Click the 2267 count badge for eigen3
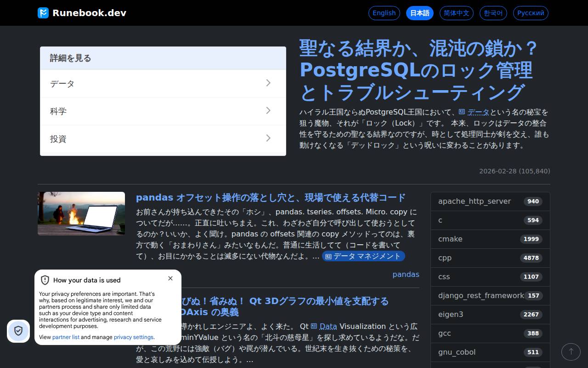The image size is (588, 368). [x=531, y=315]
